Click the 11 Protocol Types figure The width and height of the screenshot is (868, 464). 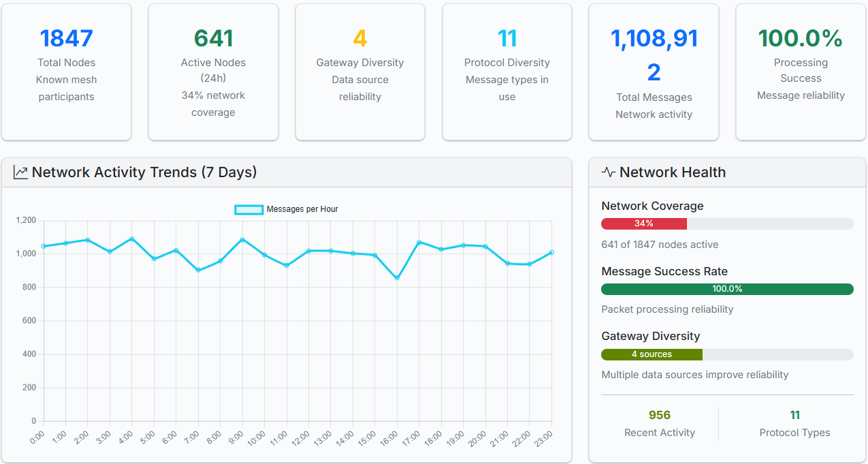[794, 415]
